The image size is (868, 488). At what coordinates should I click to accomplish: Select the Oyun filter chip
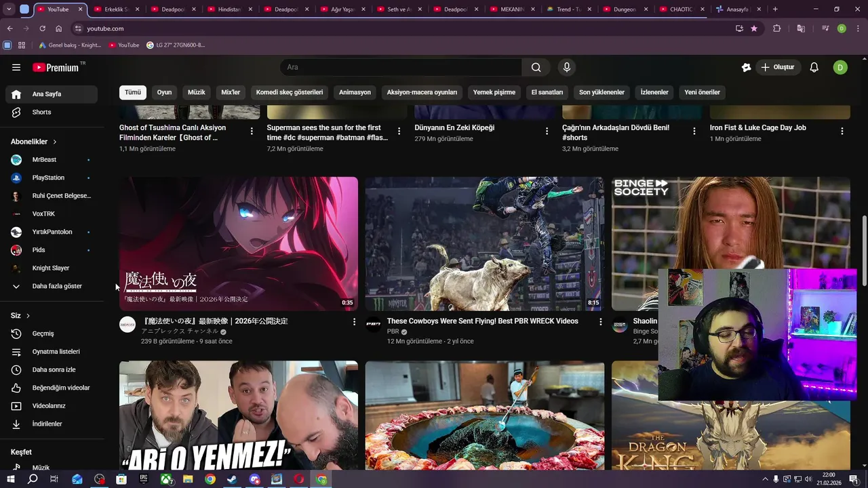click(x=164, y=92)
